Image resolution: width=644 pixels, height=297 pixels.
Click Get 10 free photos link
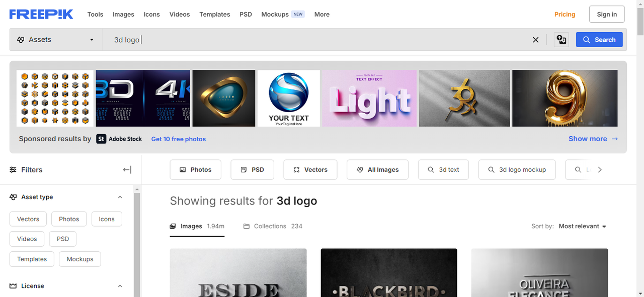click(179, 139)
